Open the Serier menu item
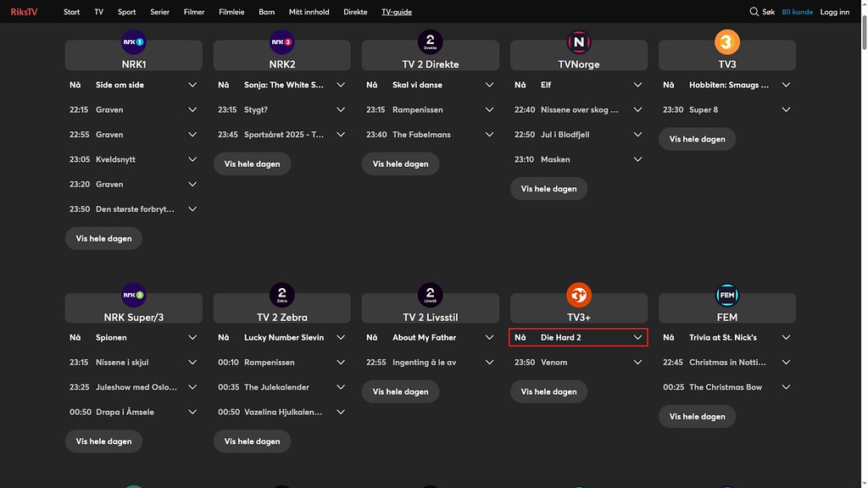 tap(160, 12)
